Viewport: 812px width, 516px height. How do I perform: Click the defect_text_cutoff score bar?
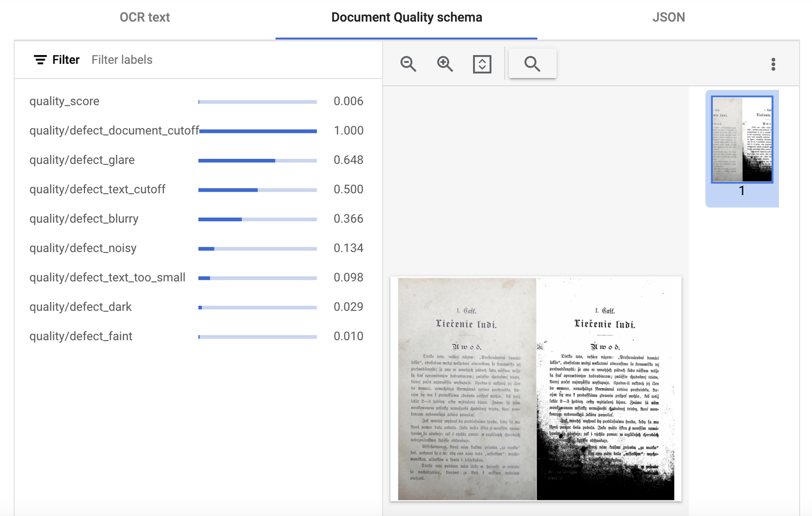click(x=258, y=190)
